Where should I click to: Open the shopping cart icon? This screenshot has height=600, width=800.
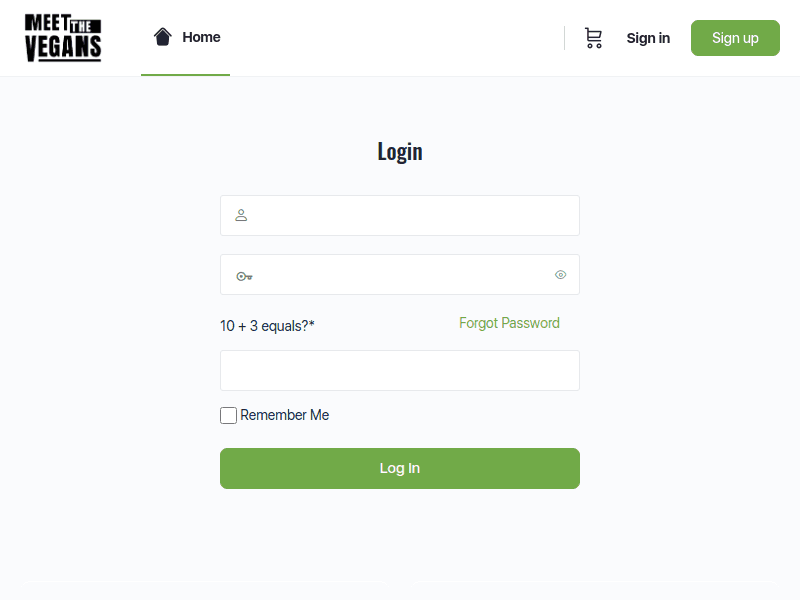pyautogui.click(x=593, y=38)
